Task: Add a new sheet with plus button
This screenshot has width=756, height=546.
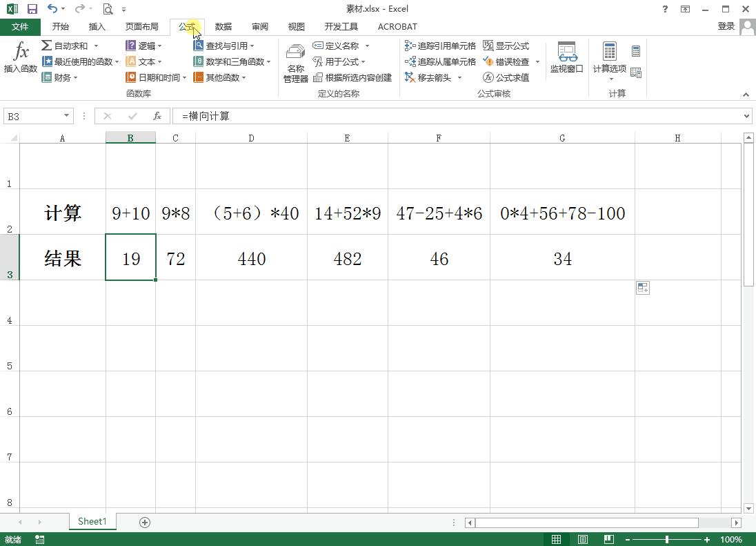Action: coord(145,523)
